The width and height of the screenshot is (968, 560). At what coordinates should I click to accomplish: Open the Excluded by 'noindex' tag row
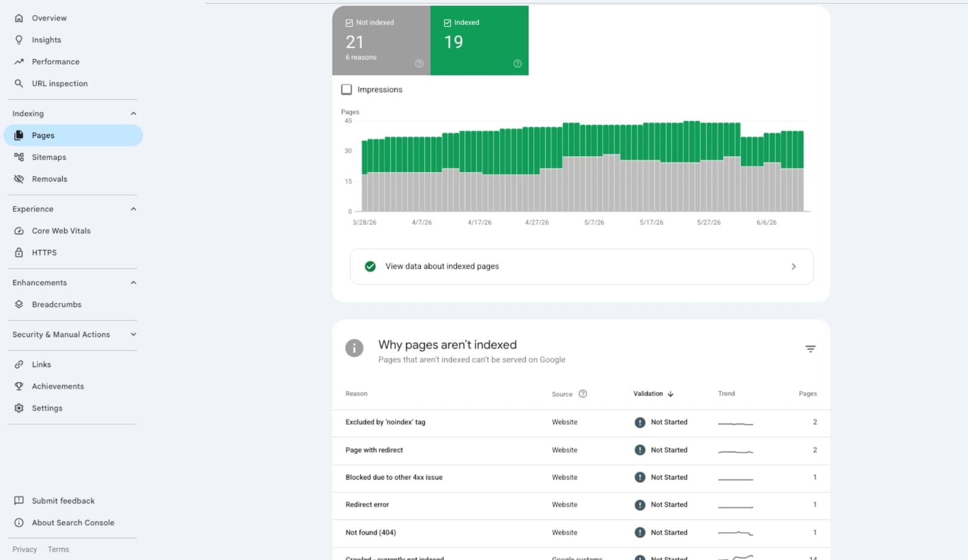(581, 422)
